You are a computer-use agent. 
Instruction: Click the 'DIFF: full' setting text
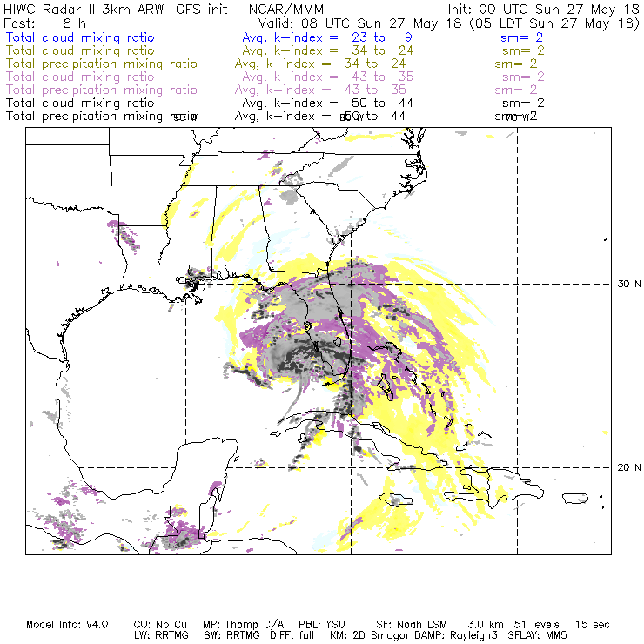(x=292, y=635)
